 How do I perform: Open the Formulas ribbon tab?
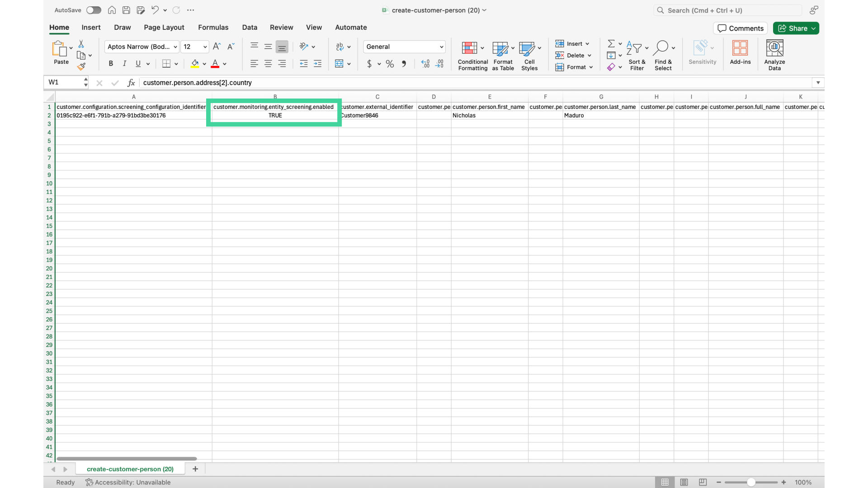(213, 27)
